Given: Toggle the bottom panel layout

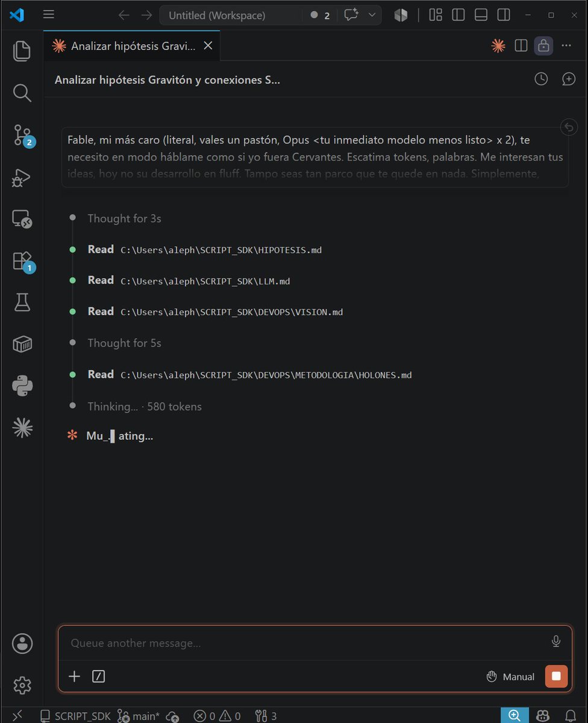Looking at the screenshot, I should 481,15.
